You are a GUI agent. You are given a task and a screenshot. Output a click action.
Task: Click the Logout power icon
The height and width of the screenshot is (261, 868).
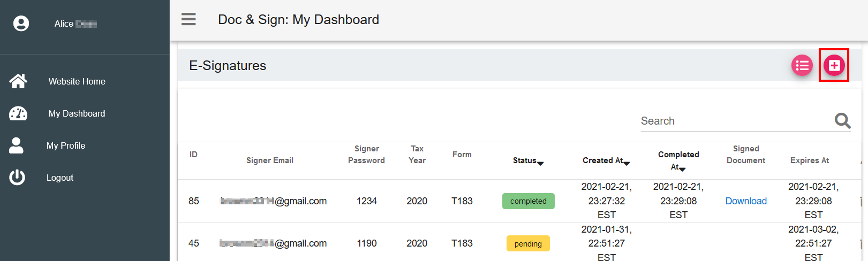[17, 178]
